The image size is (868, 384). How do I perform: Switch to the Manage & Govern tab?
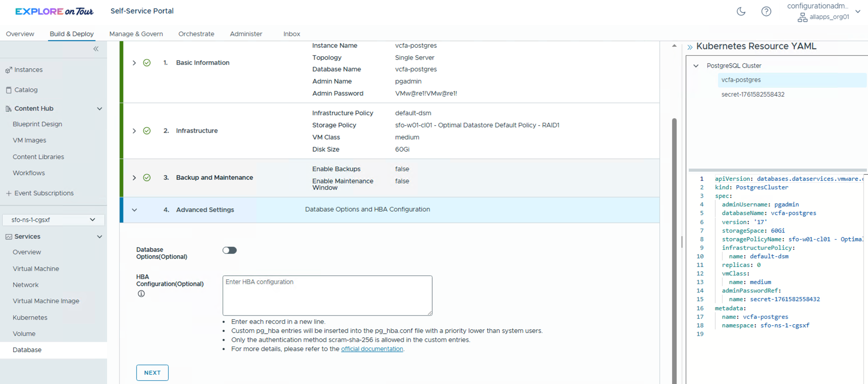pos(136,34)
